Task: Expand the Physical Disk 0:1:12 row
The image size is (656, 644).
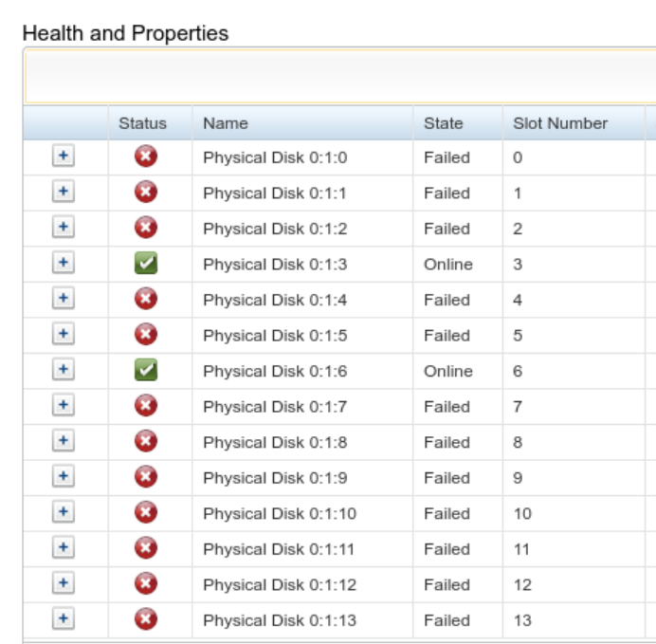Action: 63,584
